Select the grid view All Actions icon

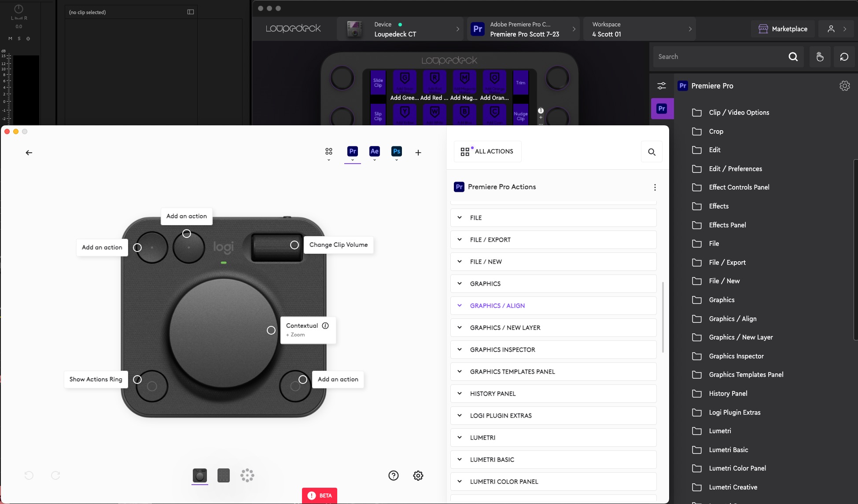(465, 151)
